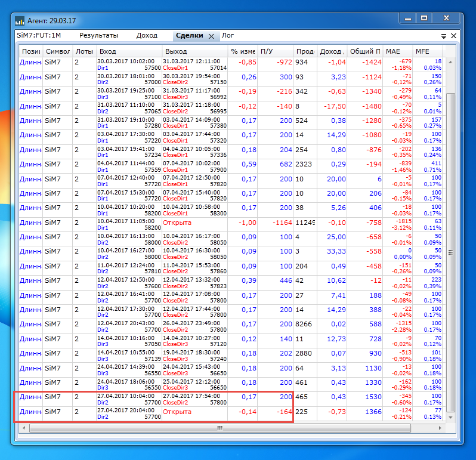This screenshot has height=460, width=476.
Task: Sort by the MAE column header
Action: (x=397, y=51)
